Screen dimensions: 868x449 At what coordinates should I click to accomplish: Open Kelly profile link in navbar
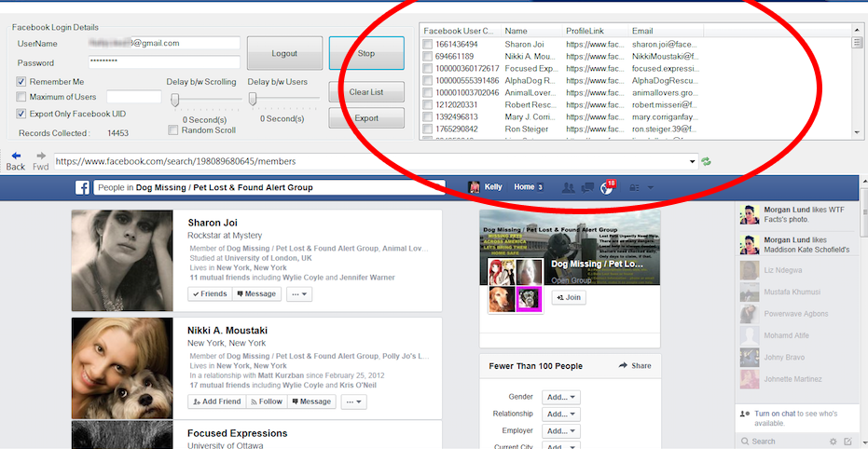tap(493, 187)
